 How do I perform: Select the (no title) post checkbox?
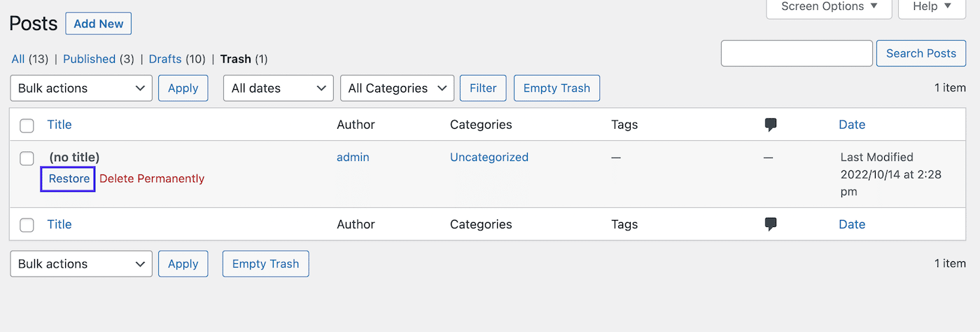pos(27,158)
